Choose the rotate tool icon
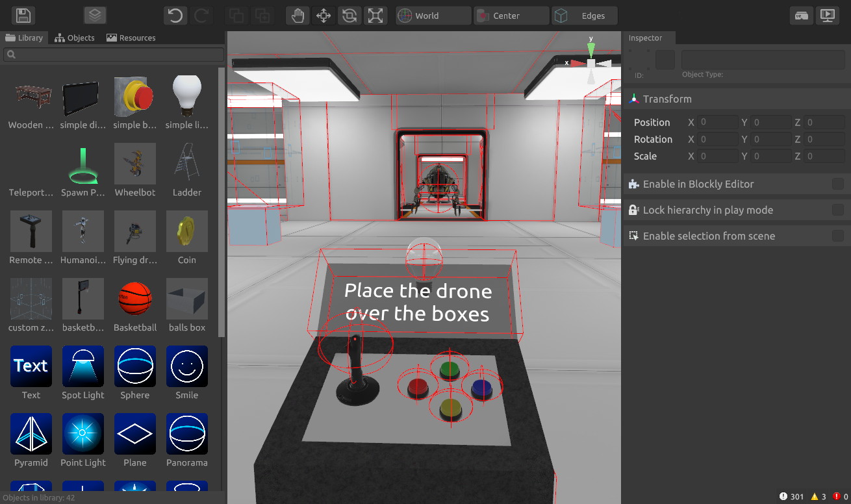 [x=349, y=16]
